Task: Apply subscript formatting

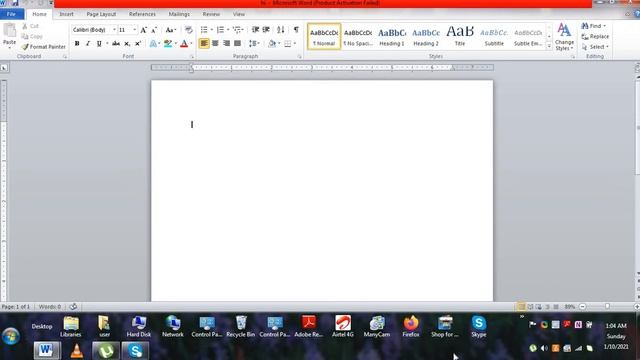Action: (x=127, y=43)
